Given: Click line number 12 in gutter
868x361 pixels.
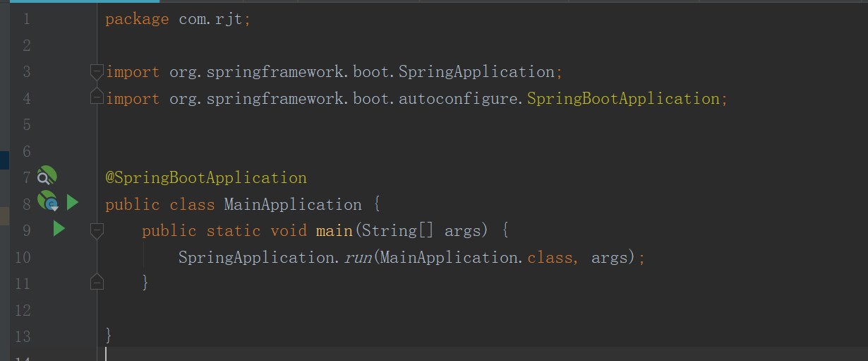Looking at the screenshot, I should point(23,310).
